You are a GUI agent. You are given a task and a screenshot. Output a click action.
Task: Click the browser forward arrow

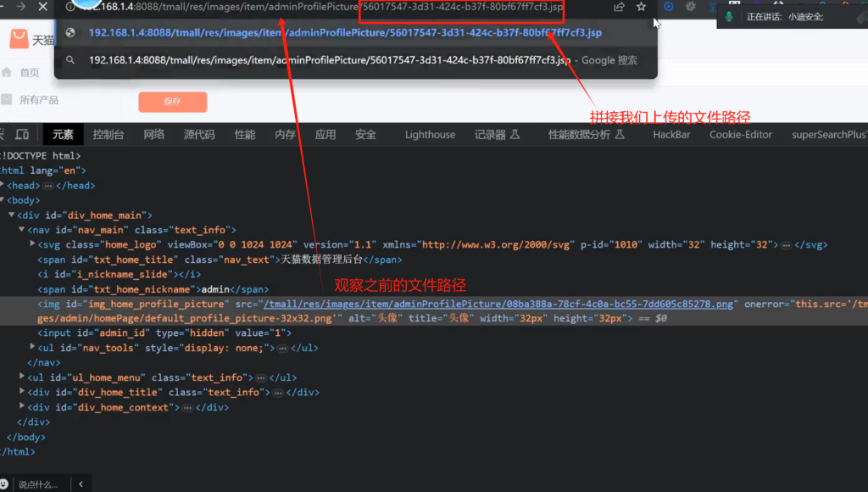(x=21, y=7)
